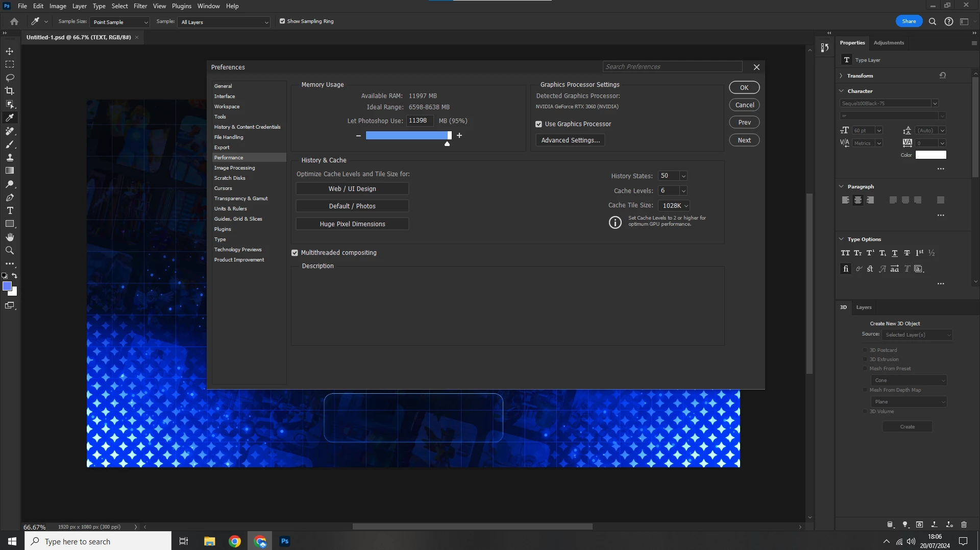Open the Cache Tile Size dropdown

(674, 206)
